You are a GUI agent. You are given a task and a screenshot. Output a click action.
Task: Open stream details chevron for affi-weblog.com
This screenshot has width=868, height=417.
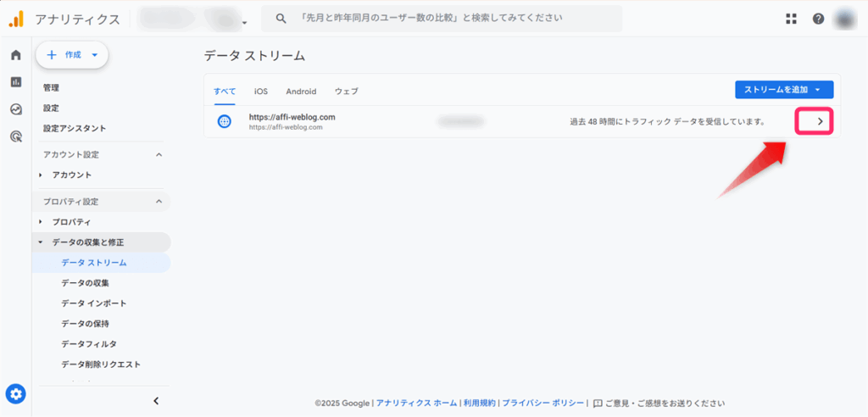[x=821, y=122]
